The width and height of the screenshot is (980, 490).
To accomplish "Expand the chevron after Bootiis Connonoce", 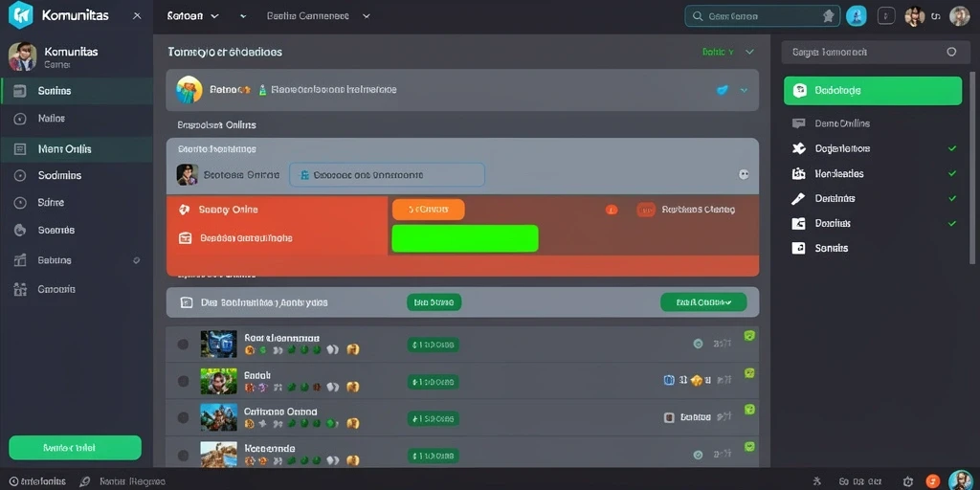I will pyautogui.click(x=367, y=16).
